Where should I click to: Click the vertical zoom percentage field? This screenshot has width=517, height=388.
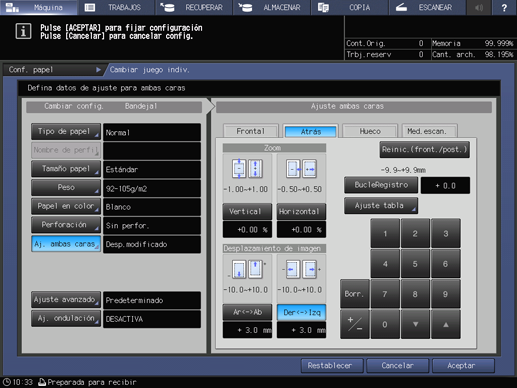[247, 230]
